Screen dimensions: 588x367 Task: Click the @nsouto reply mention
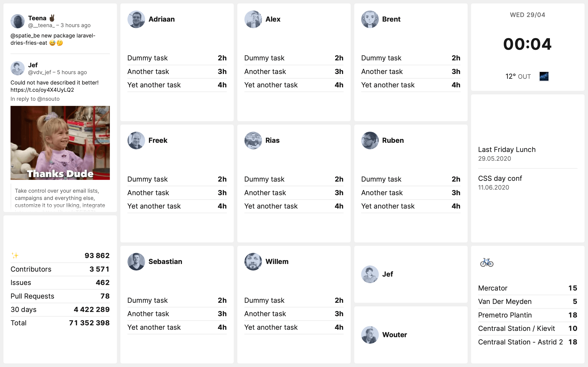(48, 99)
